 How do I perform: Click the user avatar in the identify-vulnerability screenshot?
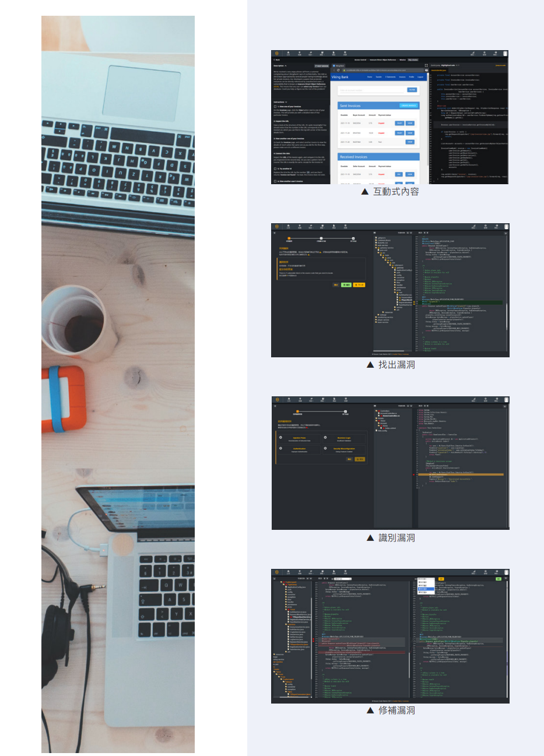(505, 400)
